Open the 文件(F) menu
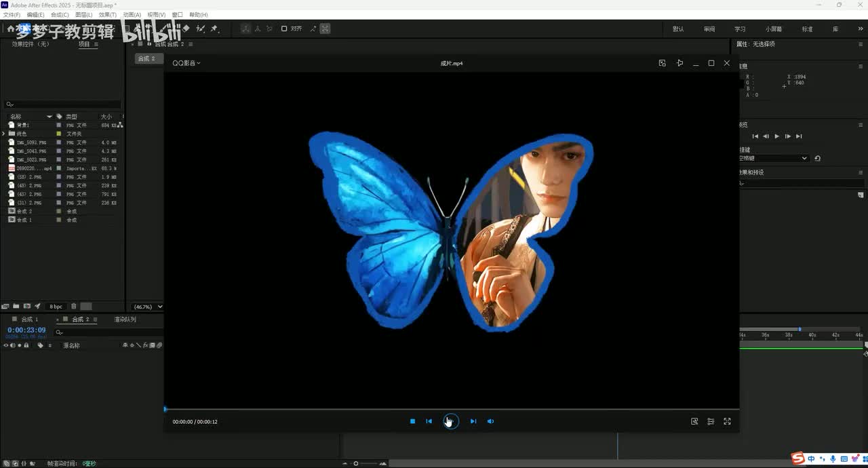Image resolution: width=868 pixels, height=468 pixels. (x=12, y=14)
